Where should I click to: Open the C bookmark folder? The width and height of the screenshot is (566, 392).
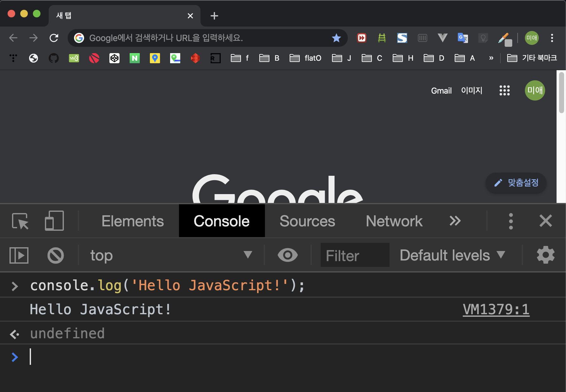click(x=372, y=58)
